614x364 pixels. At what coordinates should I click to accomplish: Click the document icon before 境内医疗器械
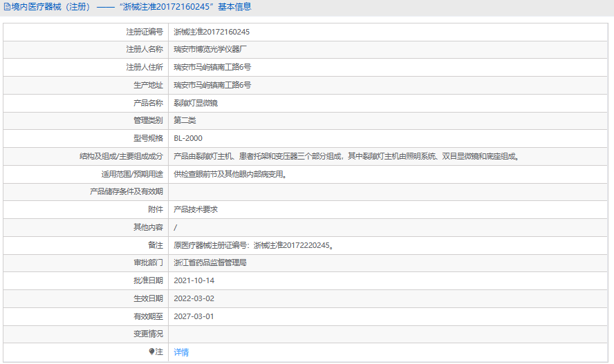[7, 7]
